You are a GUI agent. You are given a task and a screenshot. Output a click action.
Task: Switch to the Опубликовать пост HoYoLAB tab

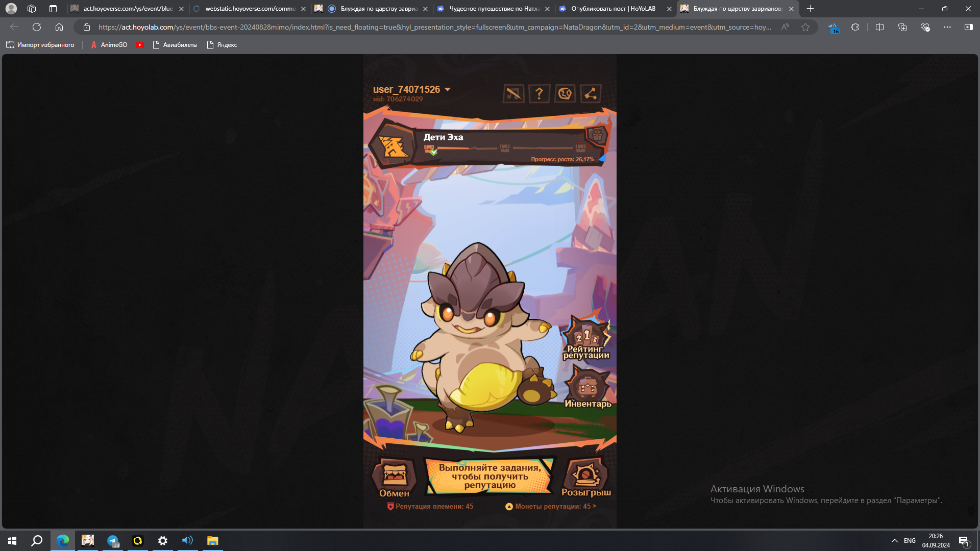click(612, 9)
